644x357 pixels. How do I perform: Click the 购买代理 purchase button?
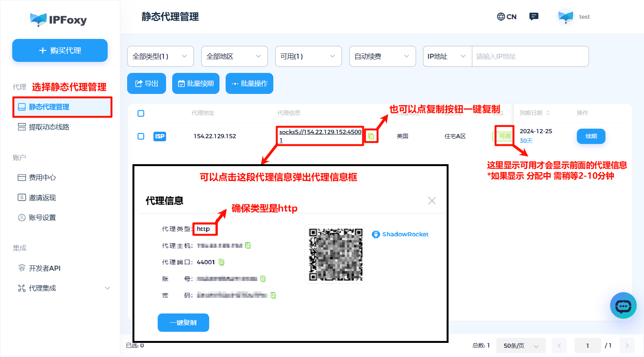(x=60, y=50)
